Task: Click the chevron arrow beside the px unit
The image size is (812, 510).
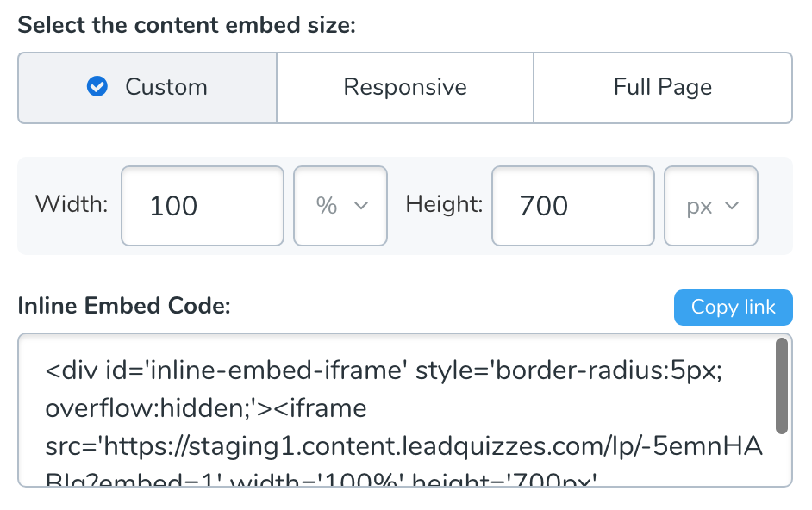Action: (x=732, y=206)
